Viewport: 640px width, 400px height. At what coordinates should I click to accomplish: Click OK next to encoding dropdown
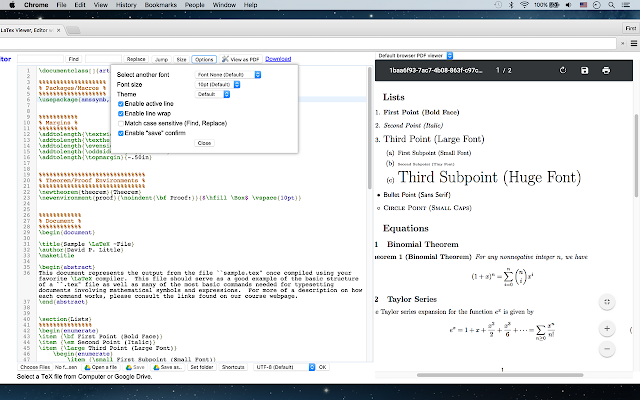coord(322,367)
